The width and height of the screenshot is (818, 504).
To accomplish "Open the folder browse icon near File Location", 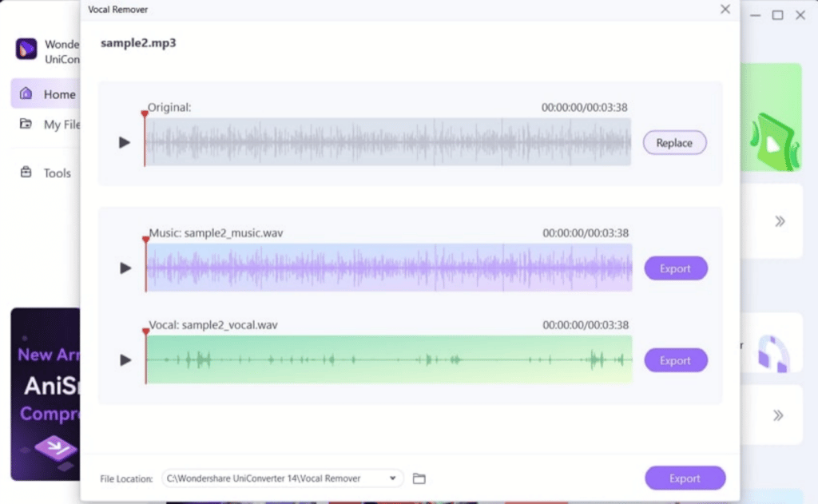I will (x=420, y=478).
